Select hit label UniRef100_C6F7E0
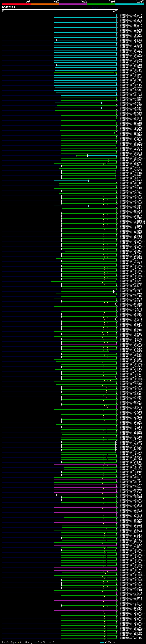The width and height of the screenshot is (146, 644). tap(131, 103)
